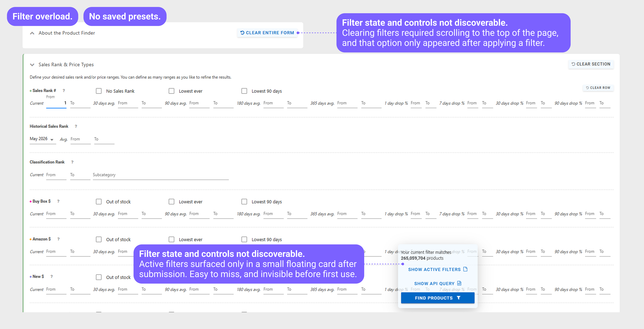644x329 pixels.
Task: Click the code icon beside Show API Query
Action: (459, 283)
